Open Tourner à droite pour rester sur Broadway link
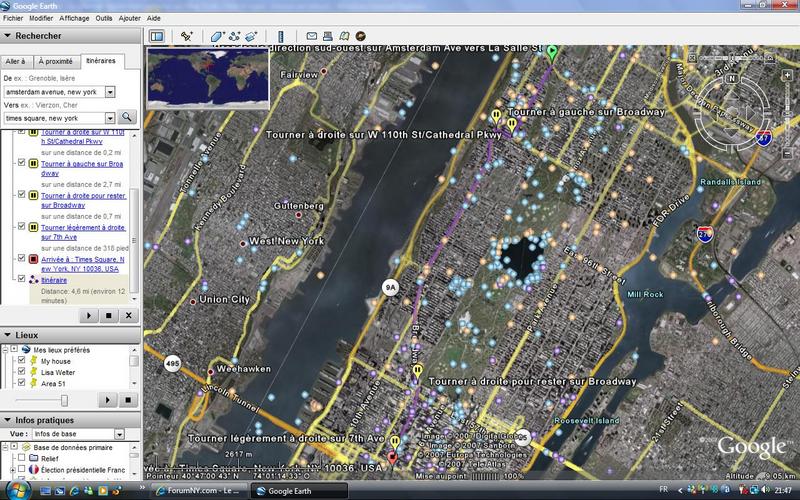The image size is (800, 500). [83, 200]
